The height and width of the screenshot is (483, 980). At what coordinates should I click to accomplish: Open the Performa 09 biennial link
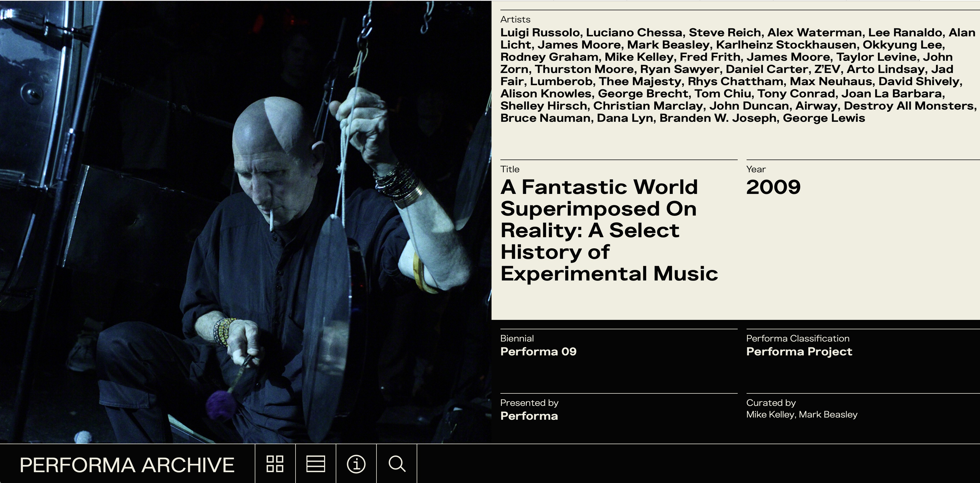point(538,351)
